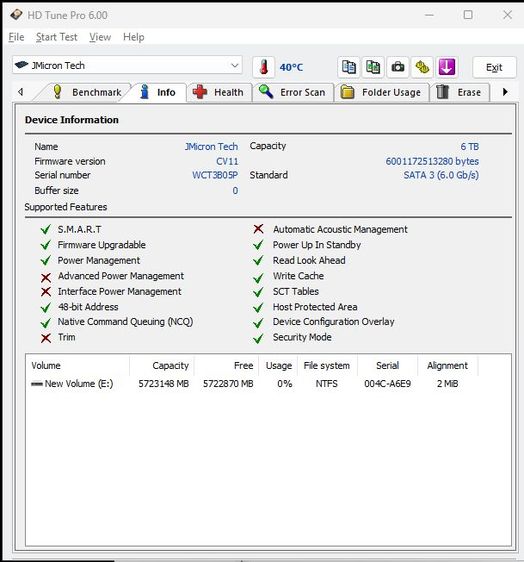
Task: Click the camera save screenshot icon
Action: 397,67
